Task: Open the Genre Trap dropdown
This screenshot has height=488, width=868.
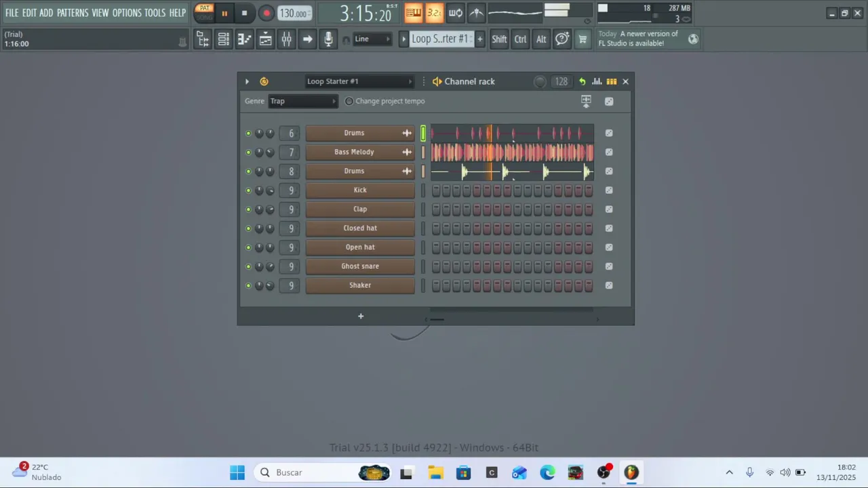Action: pyautogui.click(x=303, y=101)
